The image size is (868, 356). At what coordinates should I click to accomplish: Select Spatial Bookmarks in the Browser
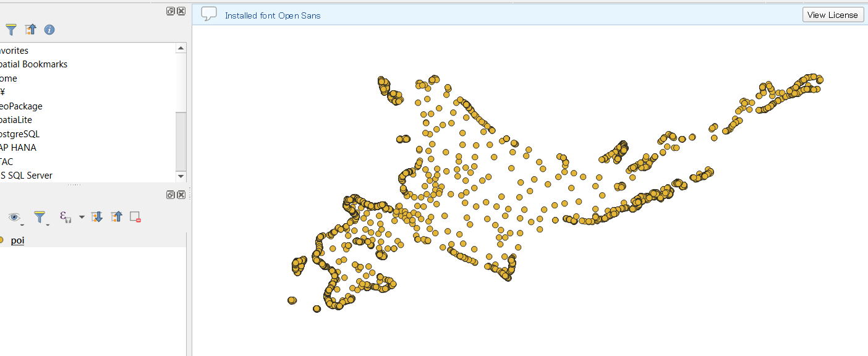pos(33,64)
